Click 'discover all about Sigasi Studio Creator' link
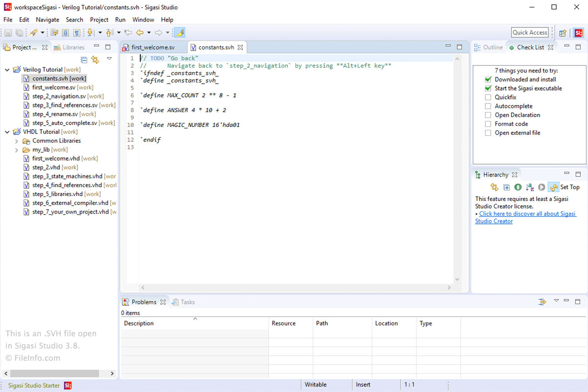Screen dimensions: 588x392 coord(525,218)
